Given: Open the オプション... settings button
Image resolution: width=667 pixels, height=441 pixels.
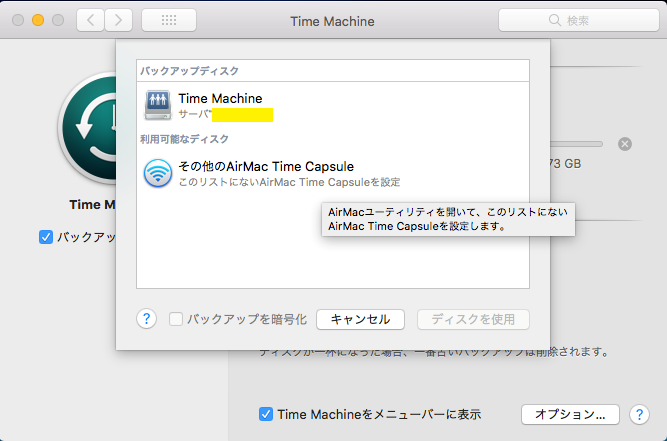Looking at the screenshot, I should pyautogui.click(x=570, y=414).
